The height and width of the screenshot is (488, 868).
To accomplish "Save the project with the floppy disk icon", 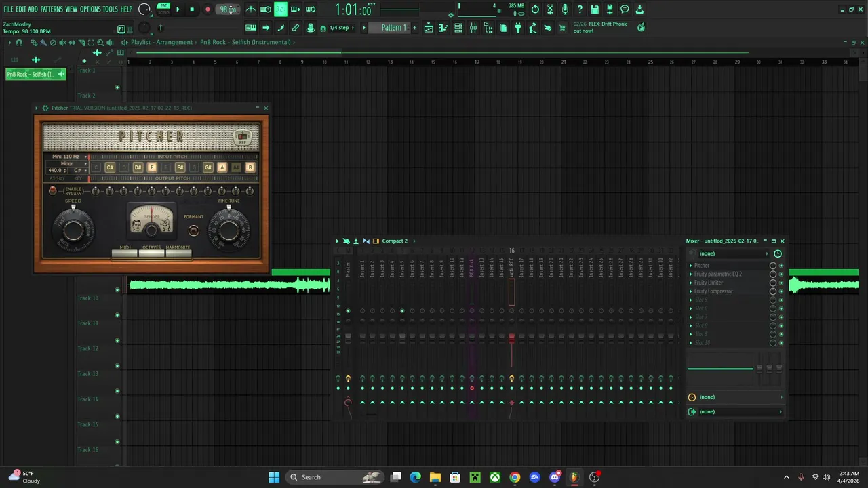I will 595,9.
